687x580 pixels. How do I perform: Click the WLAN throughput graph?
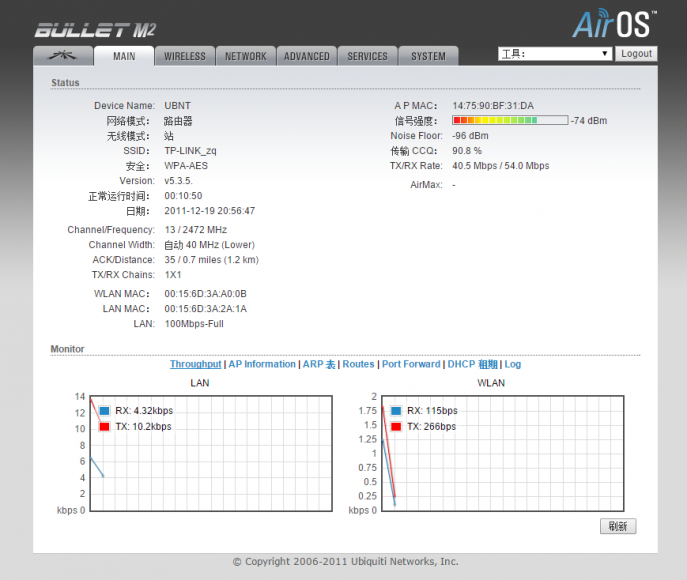(x=503, y=453)
